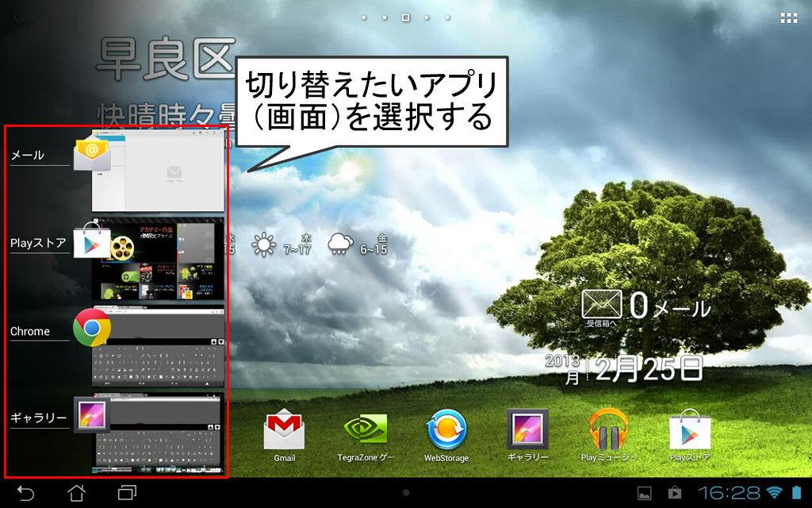Select the メール label in recents list
Image resolution: width=812 pixels, height=508 pixels.
28,156
